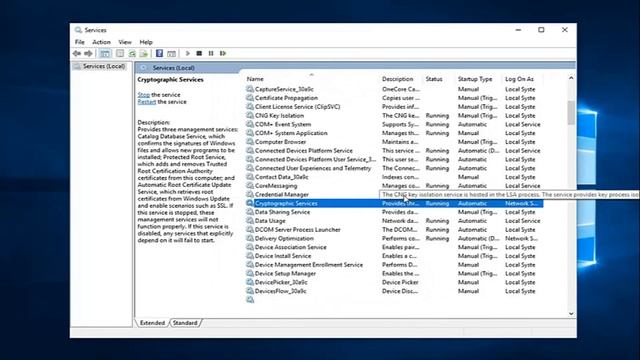Select DCOM Server Process Launcher service
The height and width of the screenshot is (360, 640).
394,229
